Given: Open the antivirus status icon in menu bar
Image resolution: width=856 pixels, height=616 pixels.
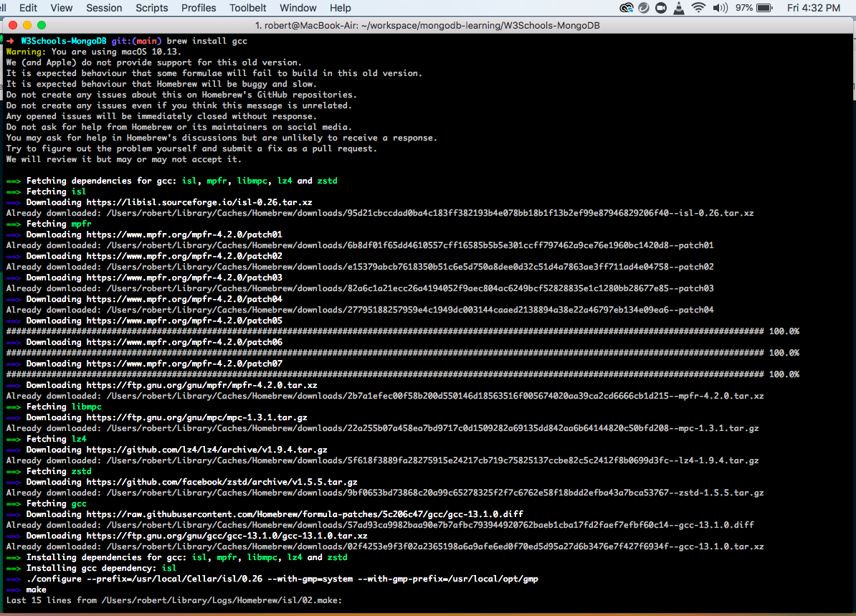Looking at the screenshot, I should (x=645, y=8).
